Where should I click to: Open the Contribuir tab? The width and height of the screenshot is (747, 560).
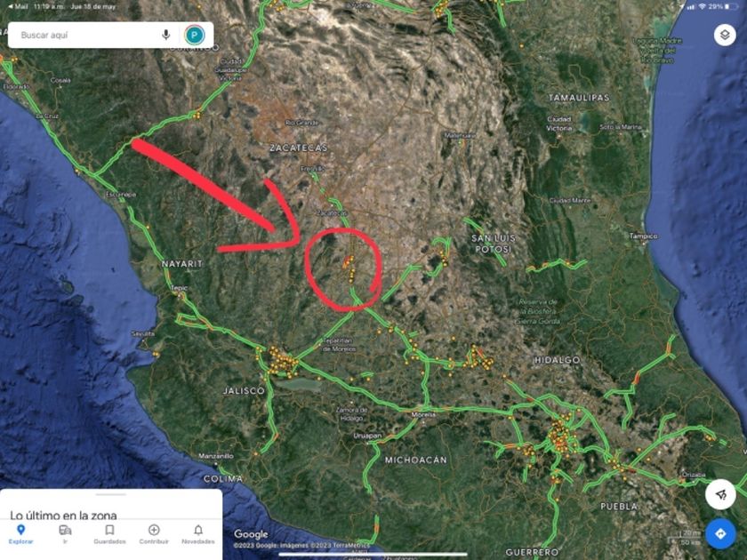coord(154,534)
